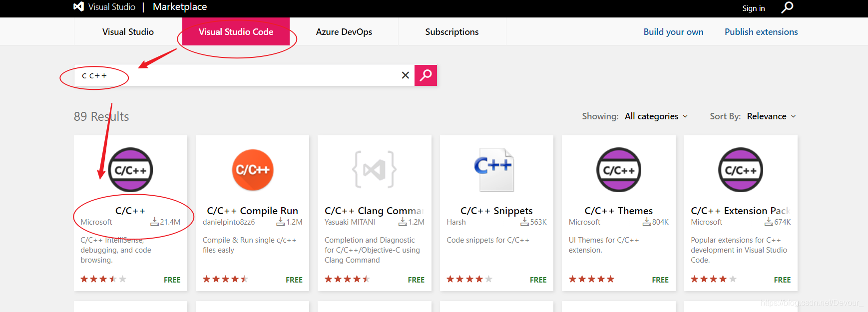Viewport: 868px width, 312px height.
Task: Open the Publish extensions link
Action: point(761,31)
